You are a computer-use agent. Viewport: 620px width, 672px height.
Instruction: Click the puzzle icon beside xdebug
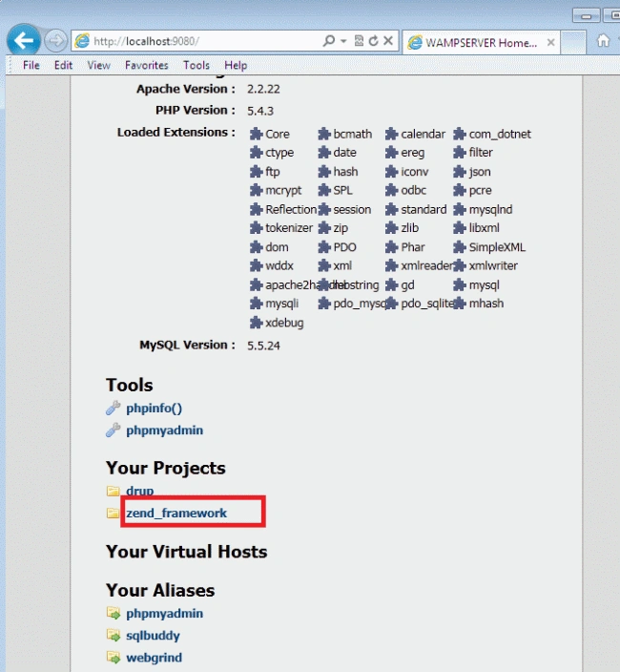(256, 323)
